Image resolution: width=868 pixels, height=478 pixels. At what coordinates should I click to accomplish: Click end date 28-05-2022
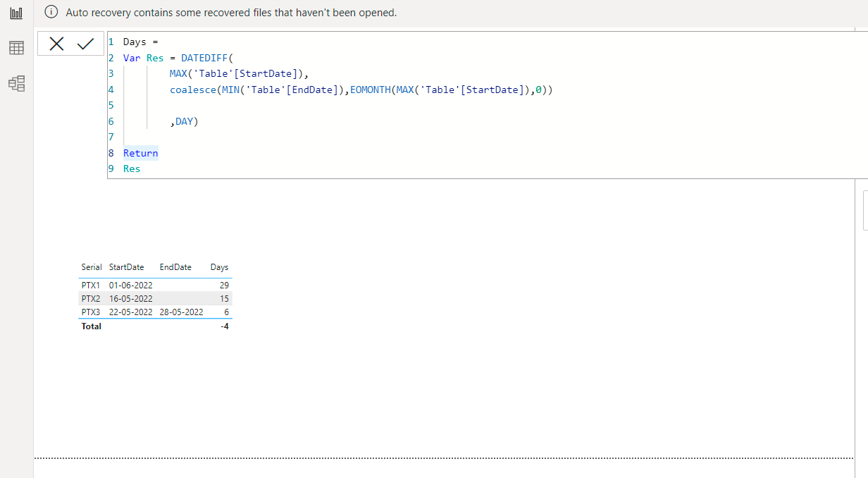(181, 312)
